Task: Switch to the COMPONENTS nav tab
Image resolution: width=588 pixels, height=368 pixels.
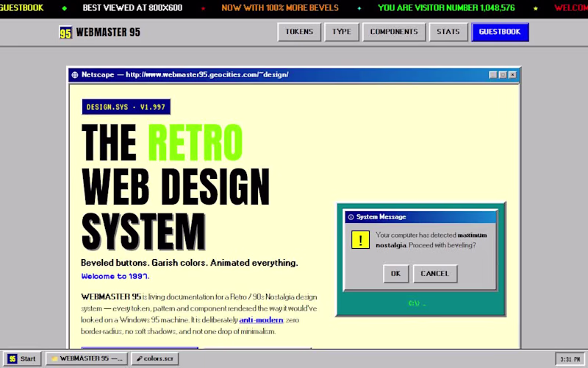Action: (394, 32)
